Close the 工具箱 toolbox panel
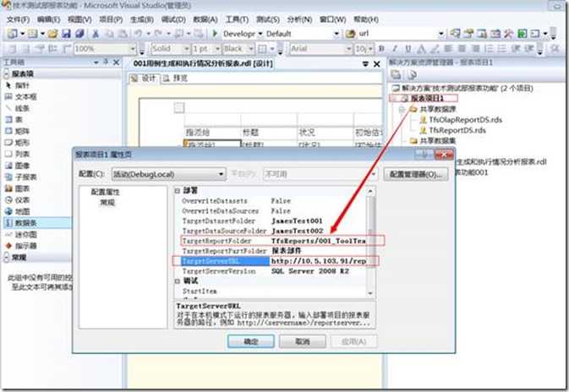This screenshot has height=392, width=569. click(x=116, y=63)
